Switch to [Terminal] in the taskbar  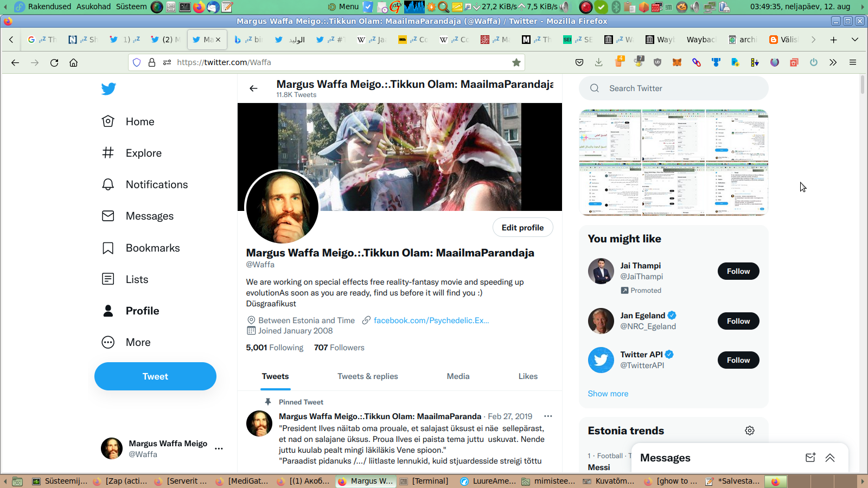pyautogui.click(x=424, y=481)
